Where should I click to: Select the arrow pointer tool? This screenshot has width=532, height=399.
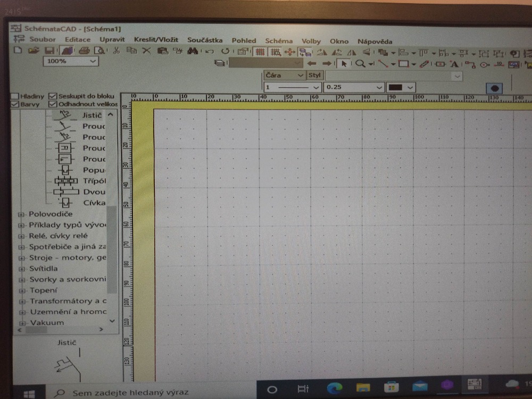(344, 63)
